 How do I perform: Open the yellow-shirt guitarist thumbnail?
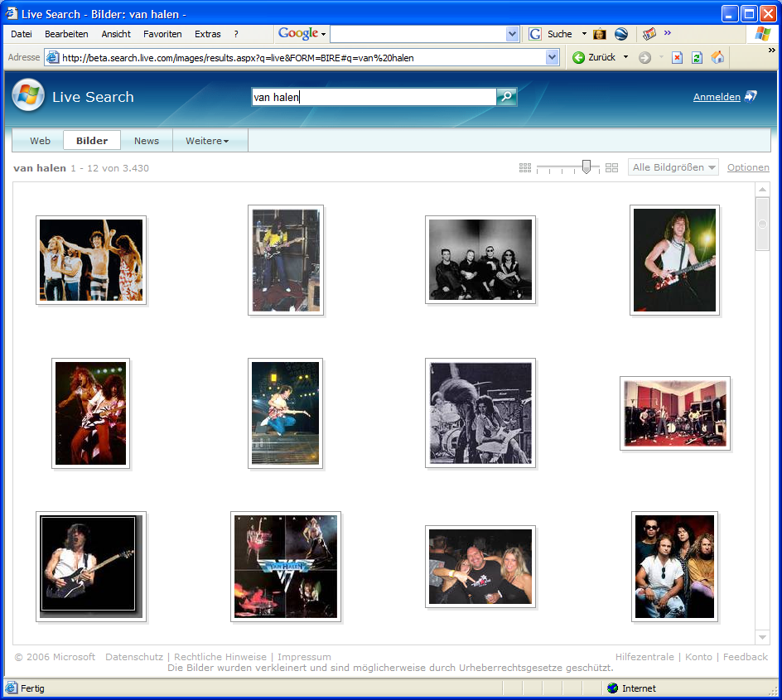tap(286, 260)
